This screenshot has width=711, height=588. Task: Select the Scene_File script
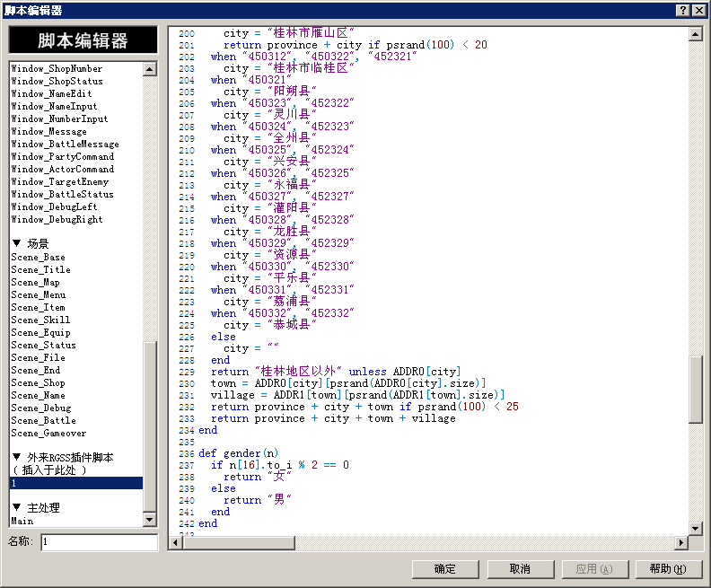[76, 357]
